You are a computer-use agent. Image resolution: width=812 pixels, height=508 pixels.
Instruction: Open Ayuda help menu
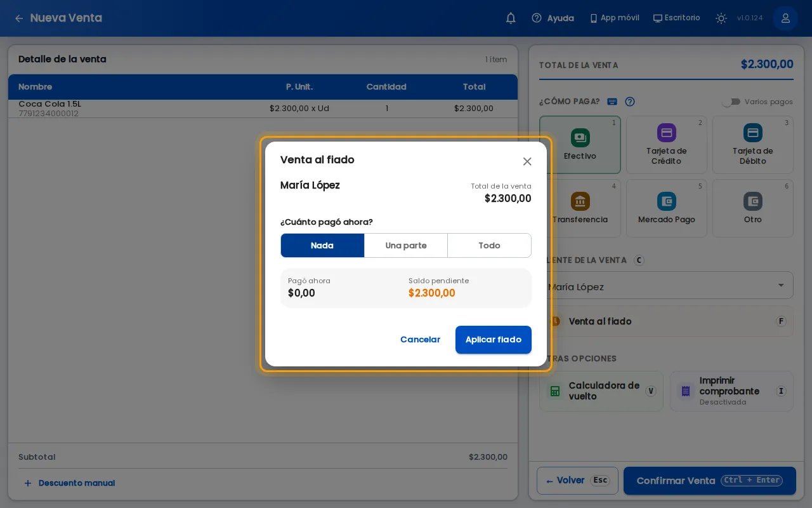[x=553, y=18]
